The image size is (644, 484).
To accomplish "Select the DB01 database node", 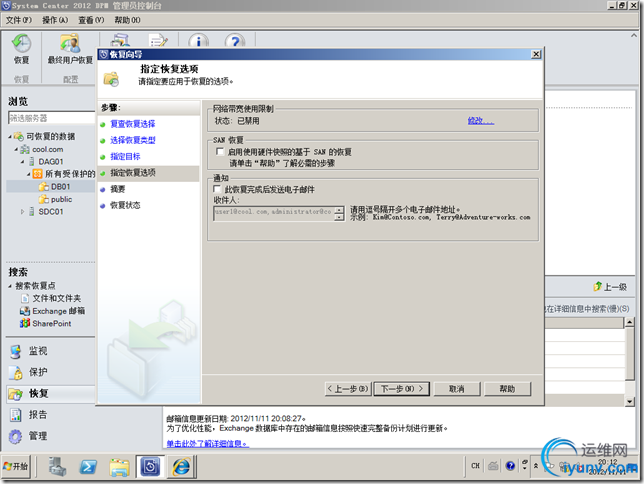I will point(60,187).
